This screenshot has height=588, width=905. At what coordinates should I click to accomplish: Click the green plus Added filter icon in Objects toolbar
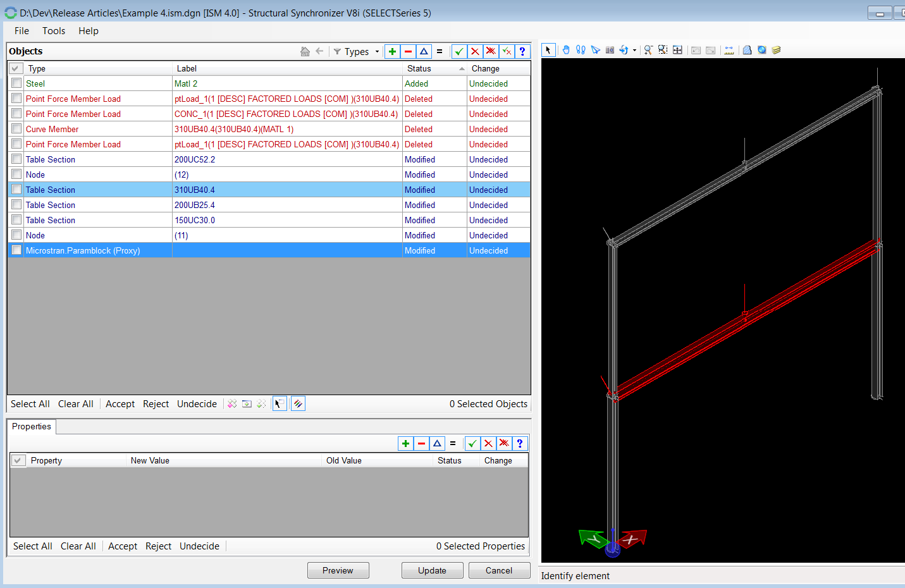(392, 51)
